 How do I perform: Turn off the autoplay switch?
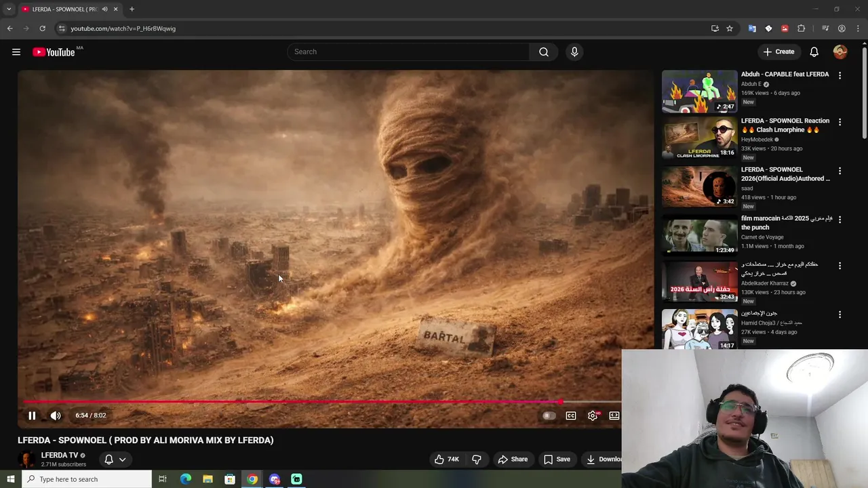[x=549, y=415]
